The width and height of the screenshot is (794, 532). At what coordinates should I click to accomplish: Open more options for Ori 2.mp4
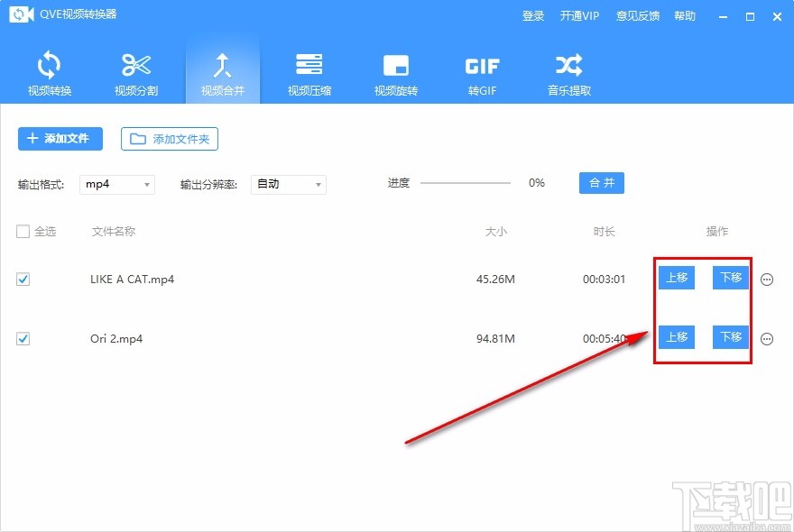(766, 338)
